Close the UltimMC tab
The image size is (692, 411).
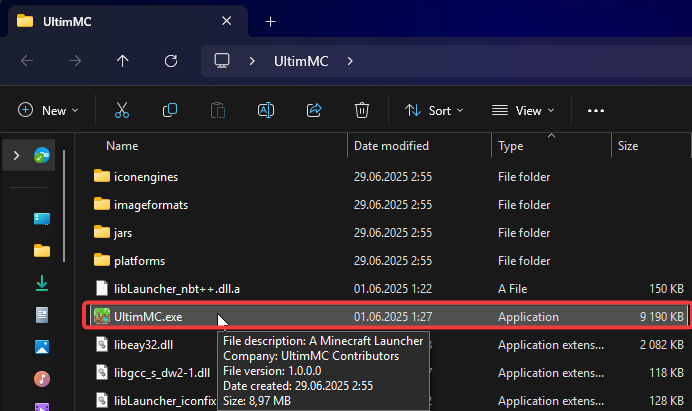(x=226, y=21)
